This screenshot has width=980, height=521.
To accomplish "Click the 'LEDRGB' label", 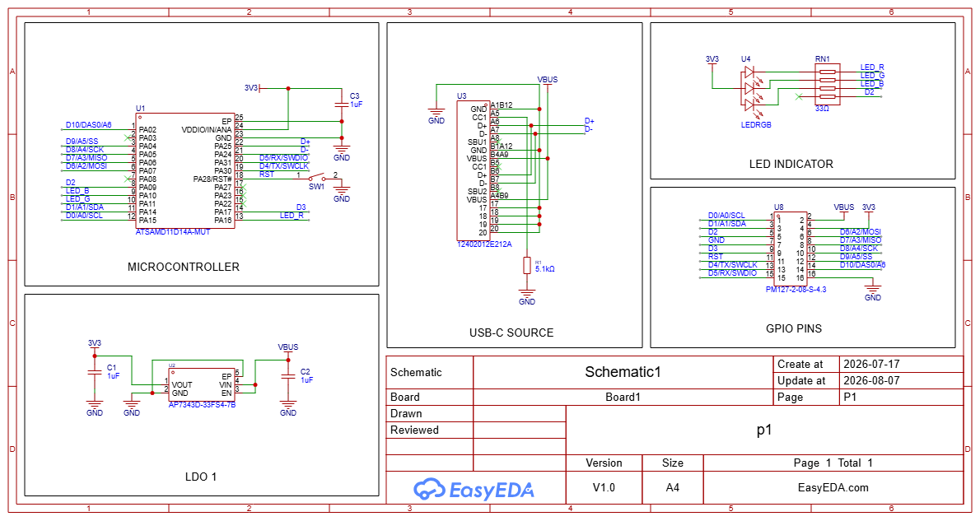I will pyautogui.click(x=756, y=125).
